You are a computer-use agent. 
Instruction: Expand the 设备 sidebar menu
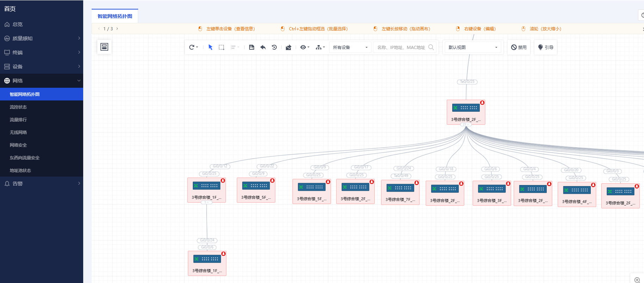(42, 67)
